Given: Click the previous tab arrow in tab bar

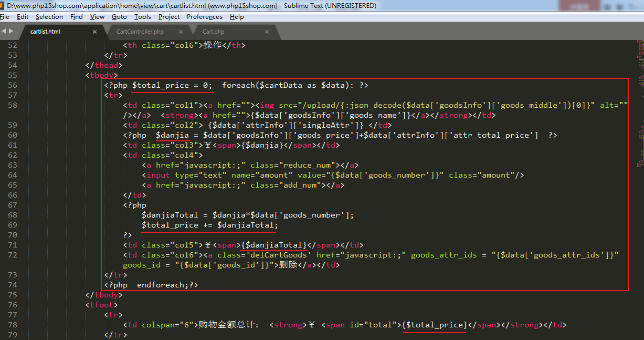Looking at the screenshot, I should [x=4, y=32].
